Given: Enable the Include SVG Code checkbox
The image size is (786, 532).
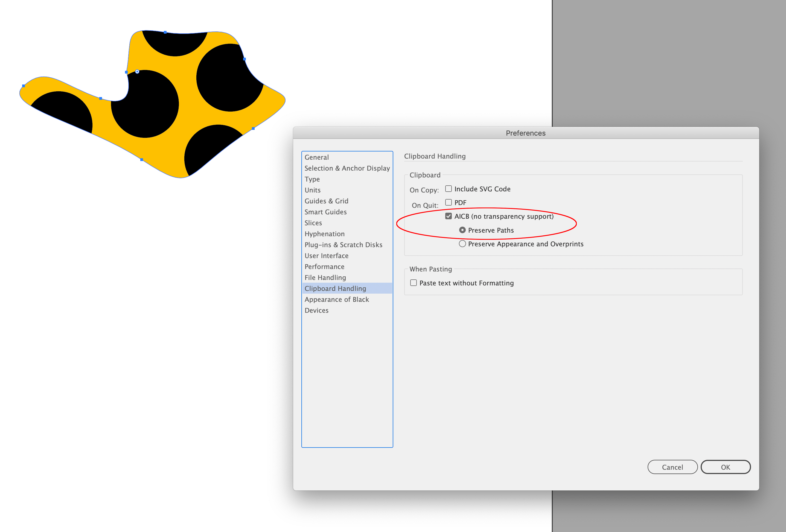Looking at the screenshot, I should coord(449,189).
